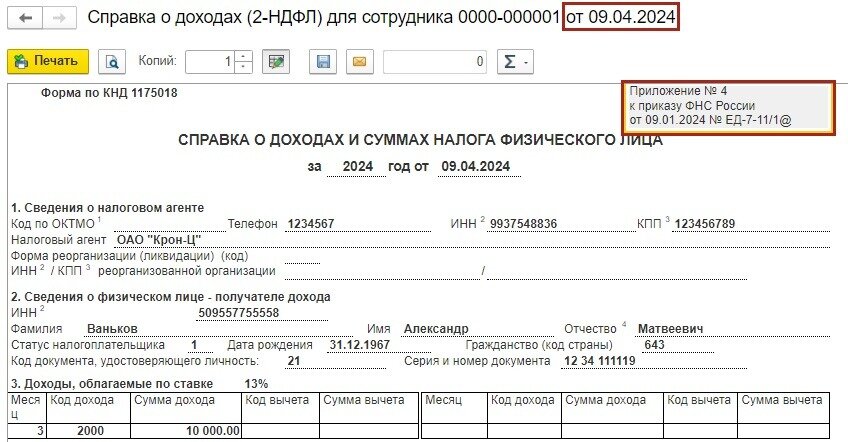
Task: Click the 13% tax rate value
Action: click(256, 384)
